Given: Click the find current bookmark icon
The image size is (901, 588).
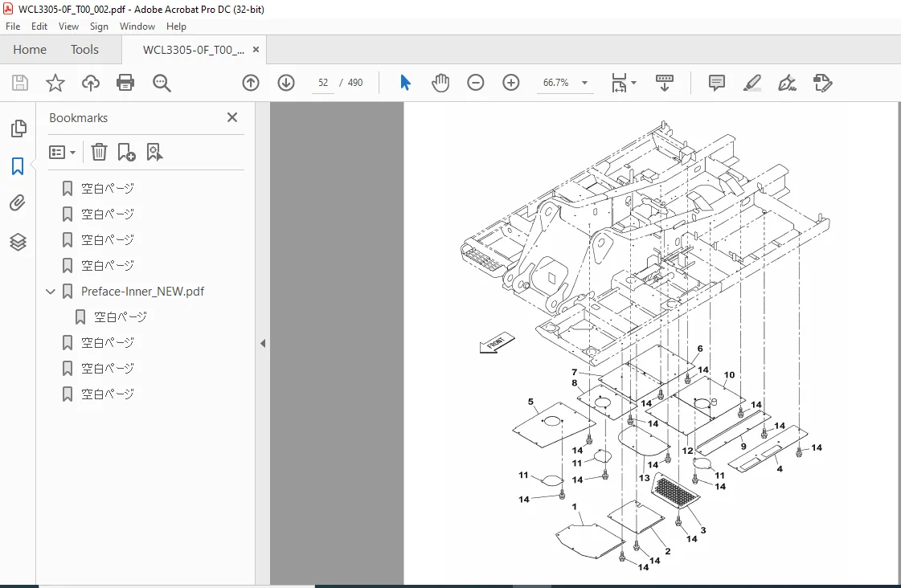Looking at the screenshot, I should click(154, 152).
